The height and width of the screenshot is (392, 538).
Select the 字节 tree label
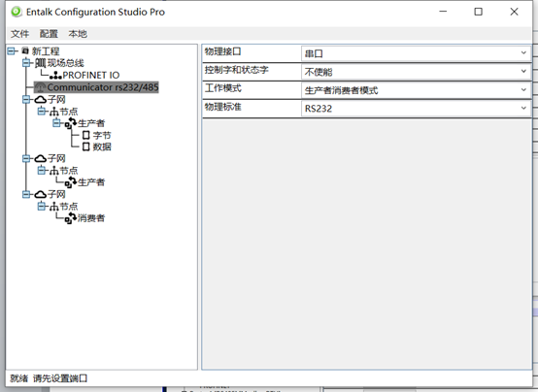click(x=102, y=135)
